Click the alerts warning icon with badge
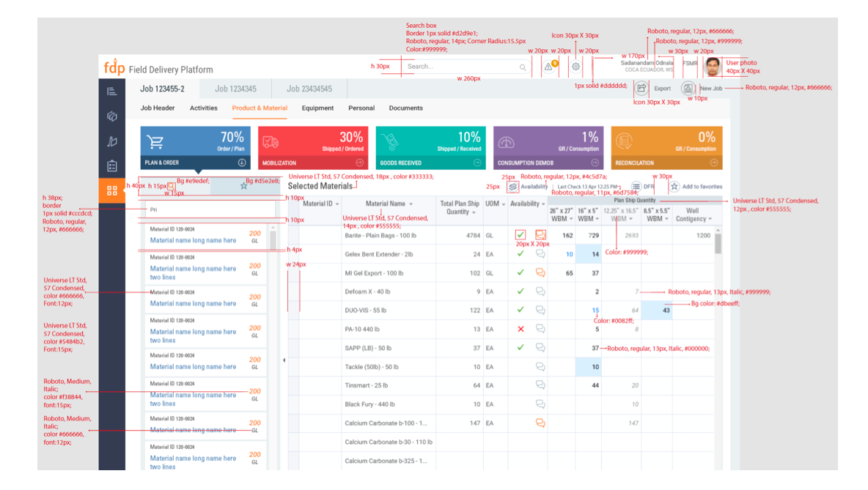 point(548,67)
